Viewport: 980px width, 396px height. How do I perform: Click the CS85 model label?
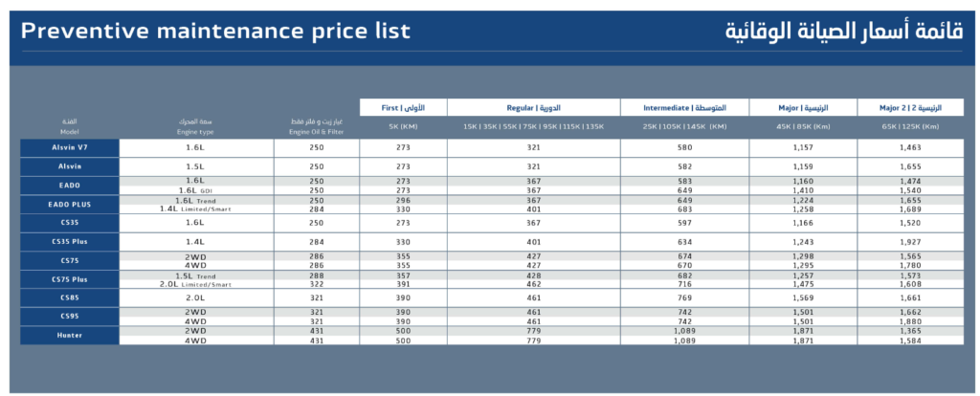click(70, 297)
